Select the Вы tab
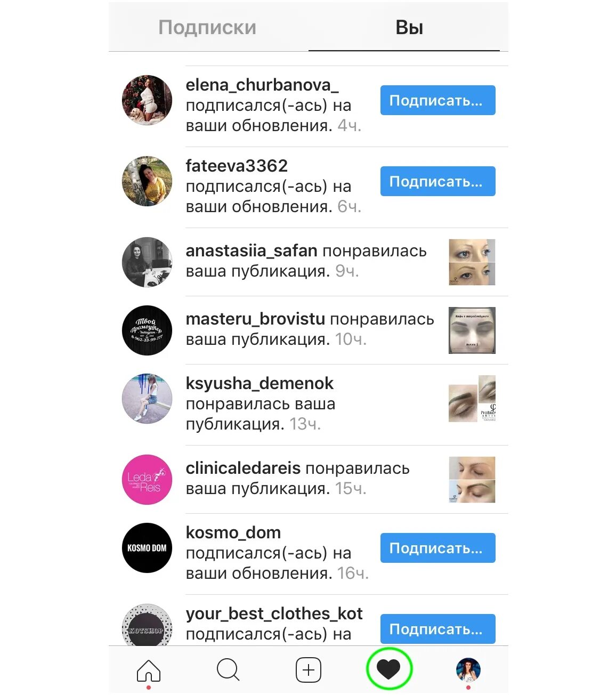 click(409, 27)
